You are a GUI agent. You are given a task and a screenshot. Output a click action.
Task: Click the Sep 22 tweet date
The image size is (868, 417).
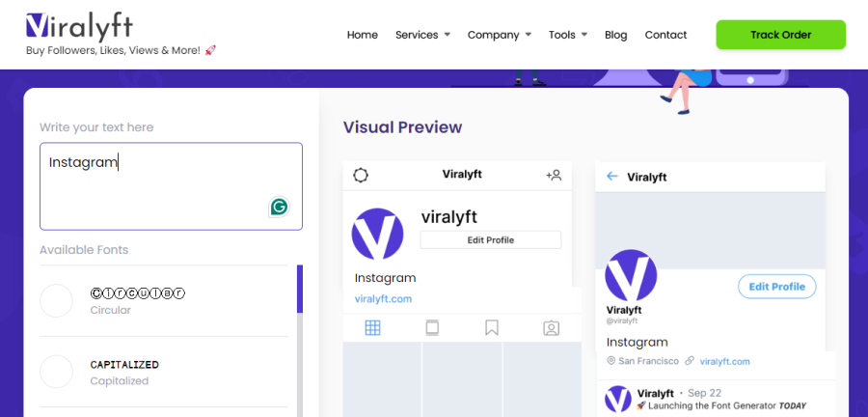(704, 393)
